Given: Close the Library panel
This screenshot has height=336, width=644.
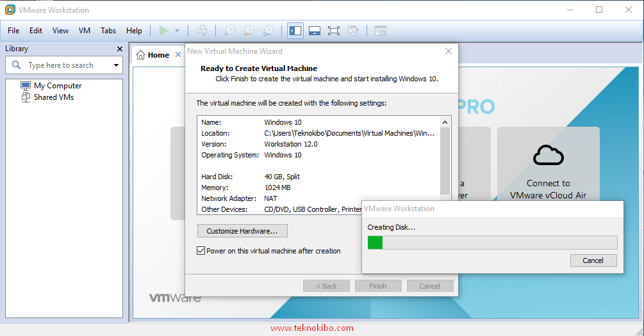Looking at the screenshot, I should 120,49.
